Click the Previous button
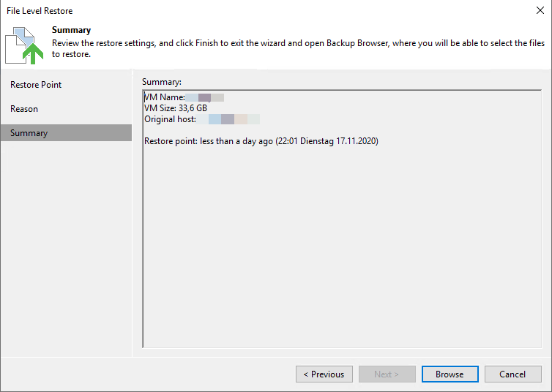 pyautogui.click(x=324, y=374)
